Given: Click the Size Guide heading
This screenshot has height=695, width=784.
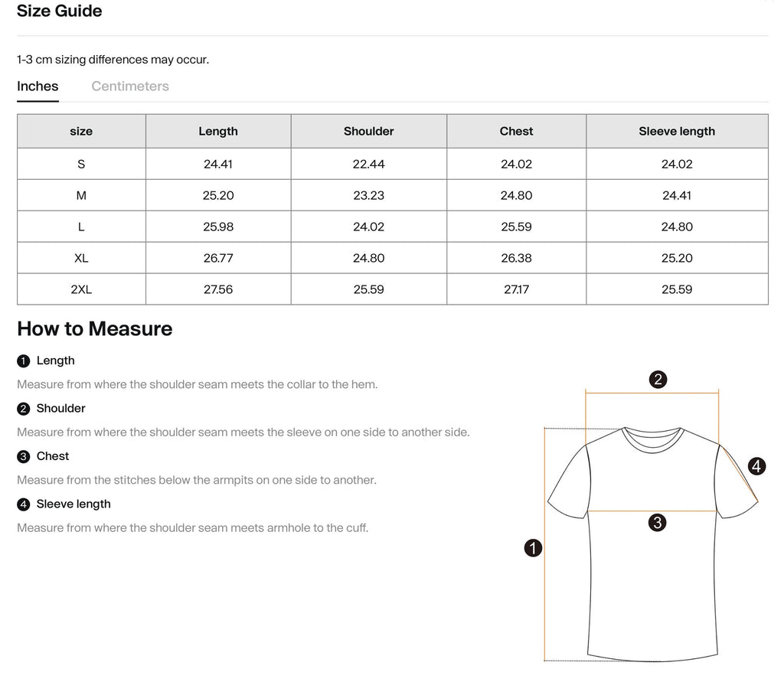Looking at the screenshot, I should (x=60, y=11).
